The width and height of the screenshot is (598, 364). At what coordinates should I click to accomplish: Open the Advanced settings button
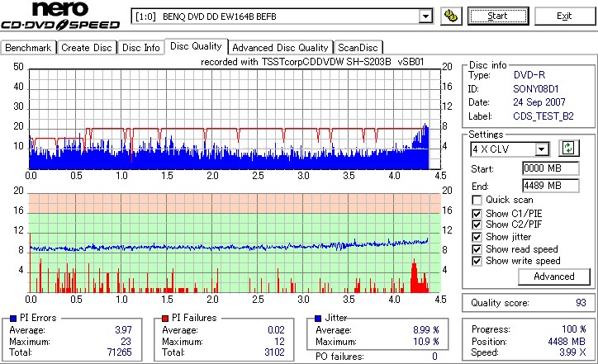point(553,277)
